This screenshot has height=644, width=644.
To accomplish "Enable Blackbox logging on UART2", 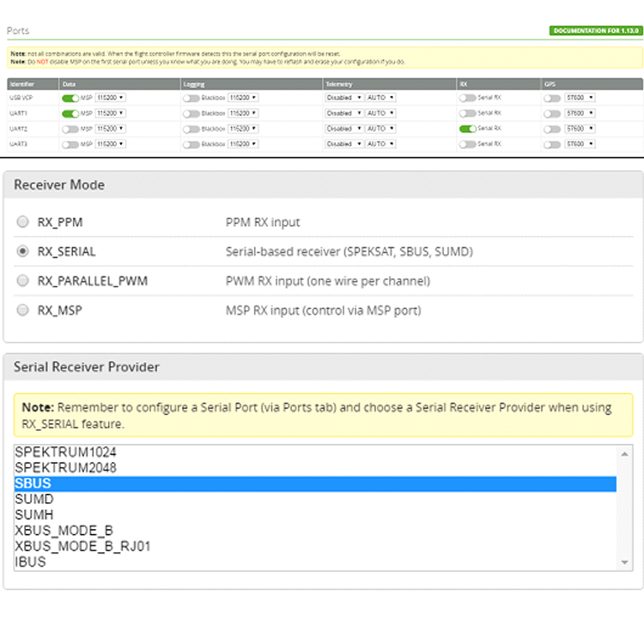I will pos(191,130).
